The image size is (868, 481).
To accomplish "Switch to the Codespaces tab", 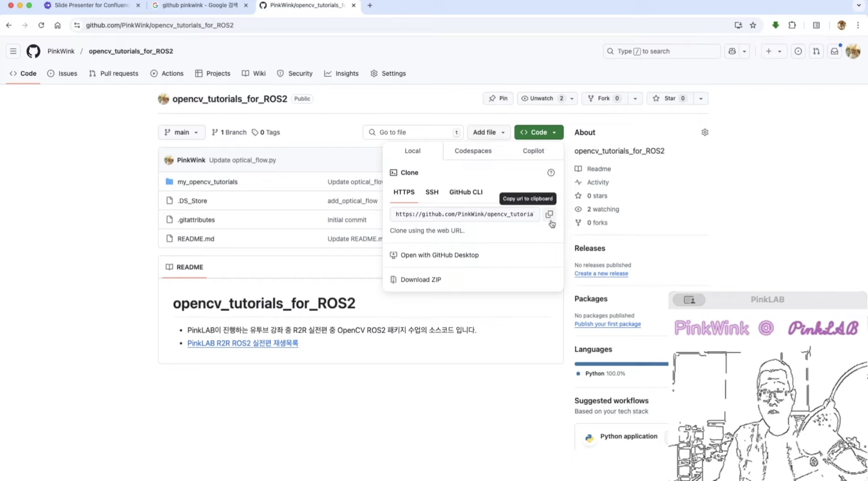I will coord(473,151).
